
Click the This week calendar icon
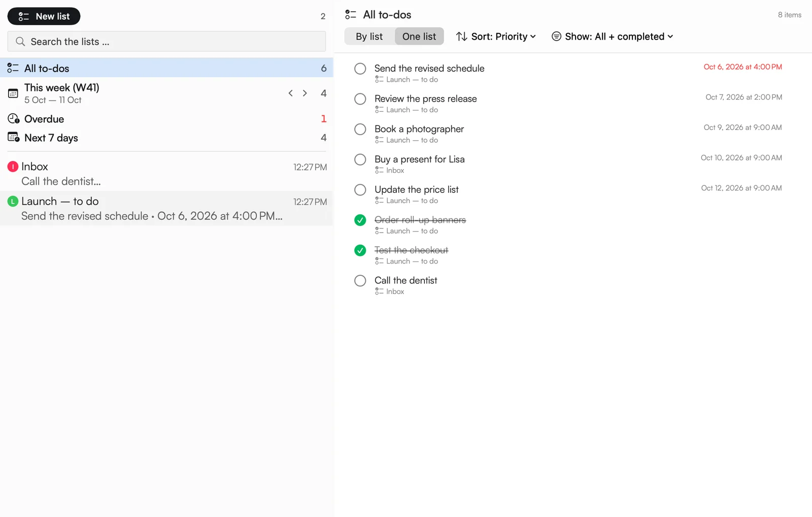(13, 93)
